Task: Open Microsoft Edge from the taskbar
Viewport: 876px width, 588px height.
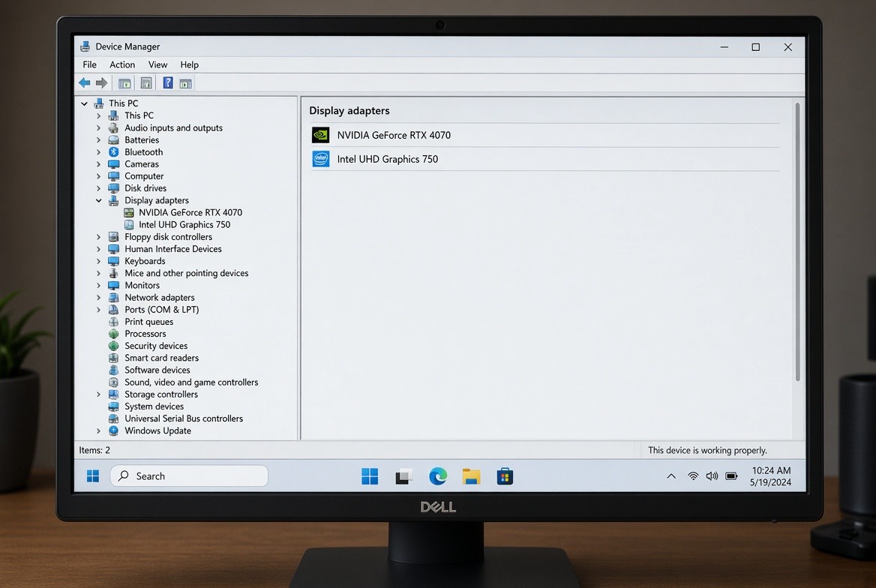Action: pos(437,476)
